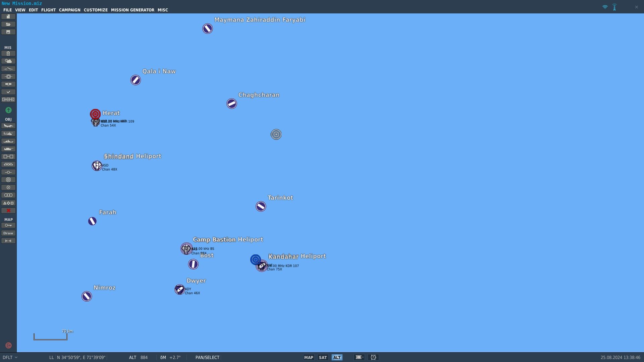Select the Qala i Naw airfield marker
644x362 pixels.
pyautogui.click(x=136, y=80)
